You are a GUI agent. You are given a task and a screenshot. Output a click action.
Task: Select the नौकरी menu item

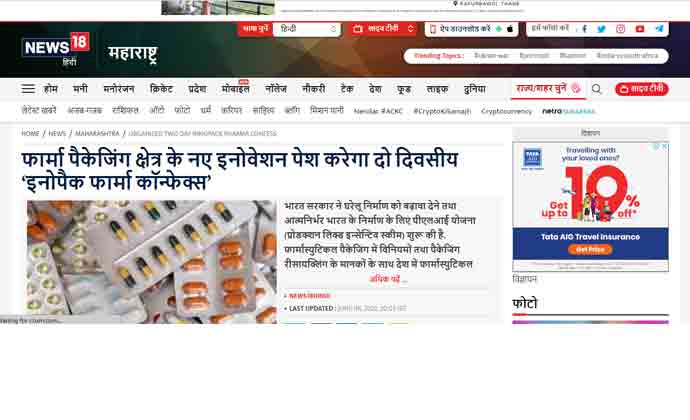[313, 89]
